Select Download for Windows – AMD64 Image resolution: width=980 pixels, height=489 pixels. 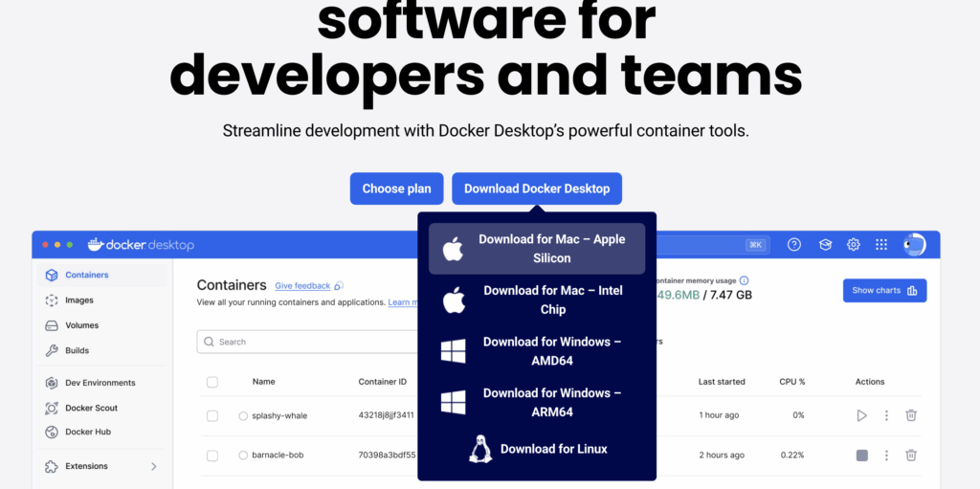537,351
